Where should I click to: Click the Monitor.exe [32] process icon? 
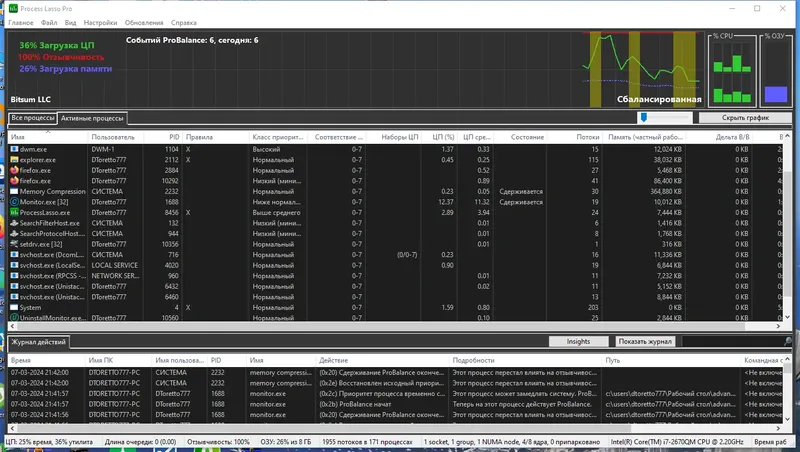point(14,202)
